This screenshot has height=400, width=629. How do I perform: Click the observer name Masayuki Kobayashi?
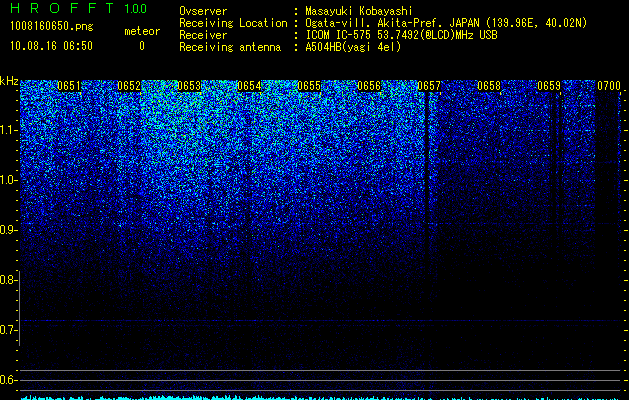[x=359, y=12]
